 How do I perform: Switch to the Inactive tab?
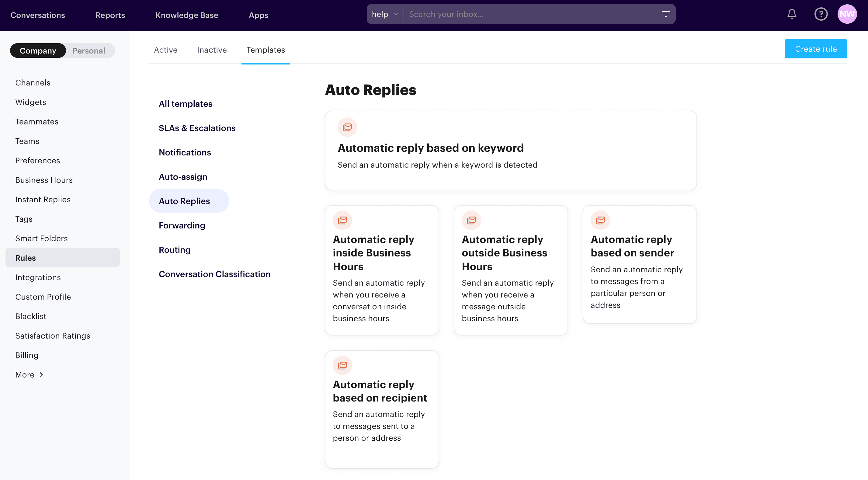212,50
